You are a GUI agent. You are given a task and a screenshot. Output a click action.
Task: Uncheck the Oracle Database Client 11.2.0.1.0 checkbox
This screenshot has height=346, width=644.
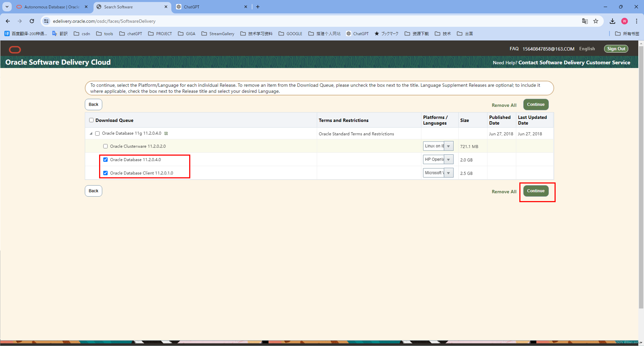pos(105,173)
